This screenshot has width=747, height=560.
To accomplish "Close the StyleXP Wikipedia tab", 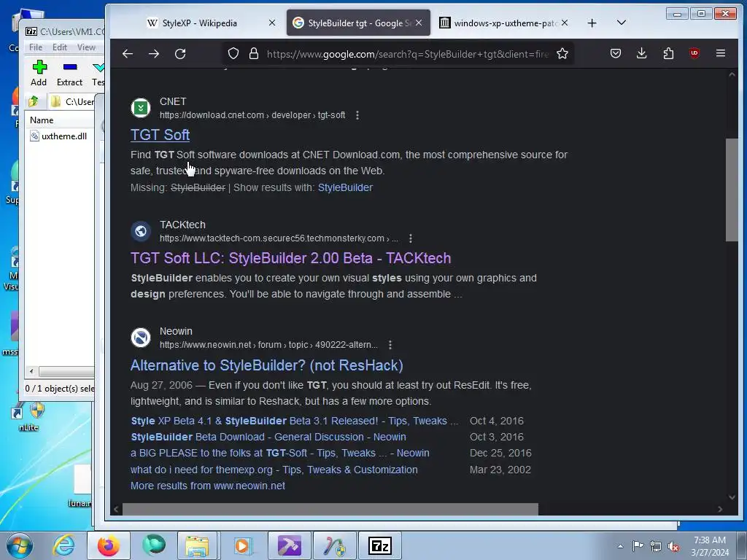I will point(271,23).
